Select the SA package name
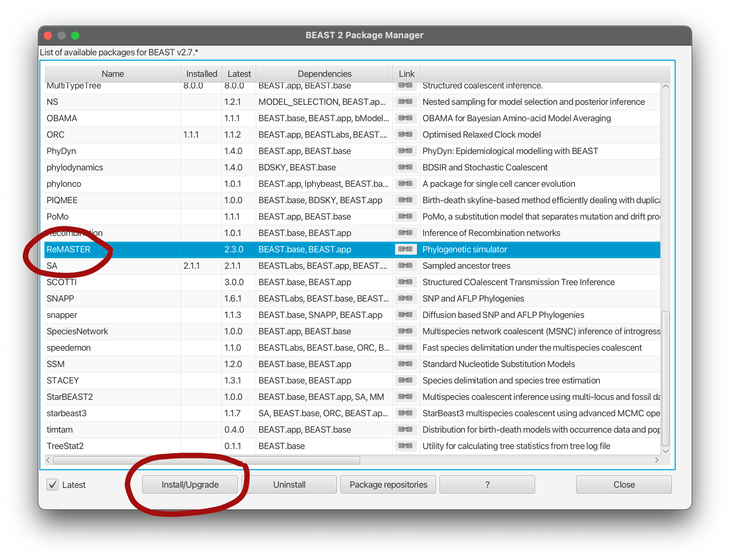This screenshot has width=730, height=560. [x=52, y=266]
